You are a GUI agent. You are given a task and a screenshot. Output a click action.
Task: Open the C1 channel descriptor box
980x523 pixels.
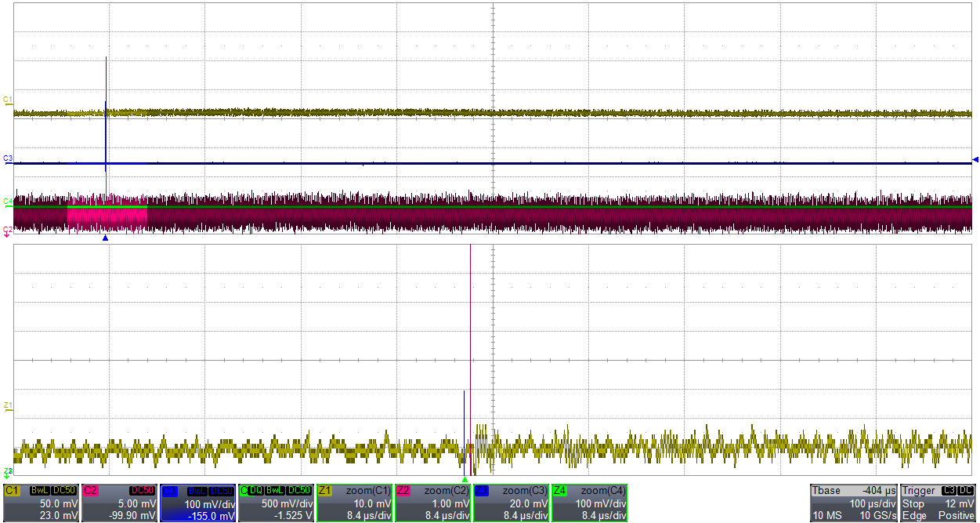(x=41, y=503)
